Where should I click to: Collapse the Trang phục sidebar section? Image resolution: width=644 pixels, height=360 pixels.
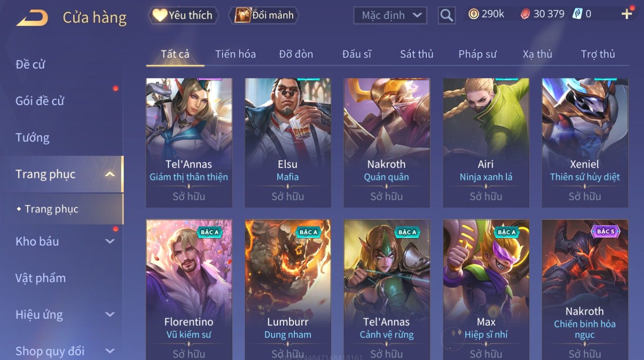coord(110,174)
